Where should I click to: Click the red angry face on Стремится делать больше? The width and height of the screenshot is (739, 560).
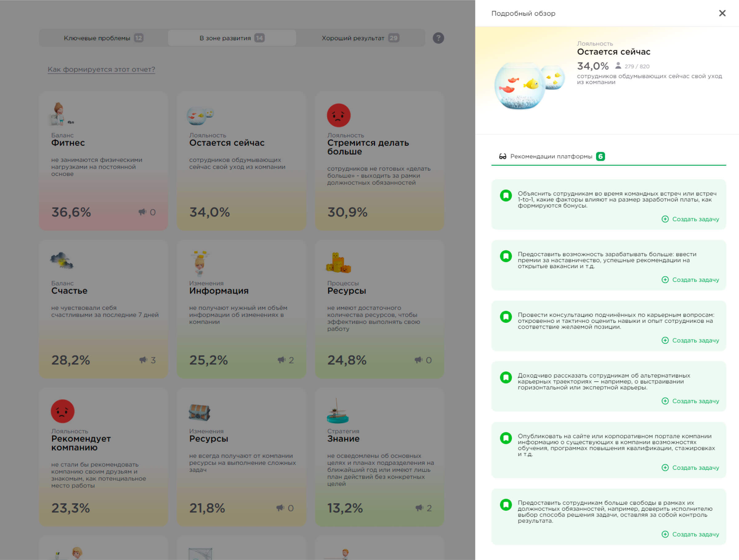(339, 115)
